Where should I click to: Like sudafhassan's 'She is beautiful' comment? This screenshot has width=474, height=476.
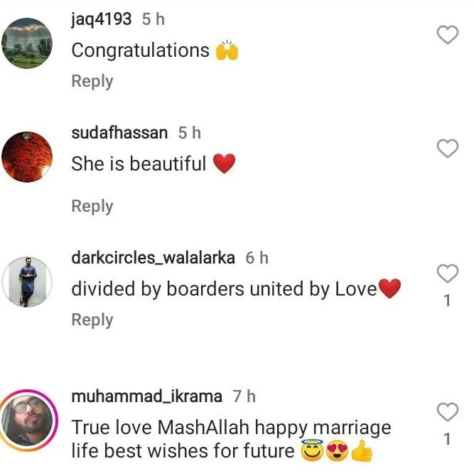447,148
